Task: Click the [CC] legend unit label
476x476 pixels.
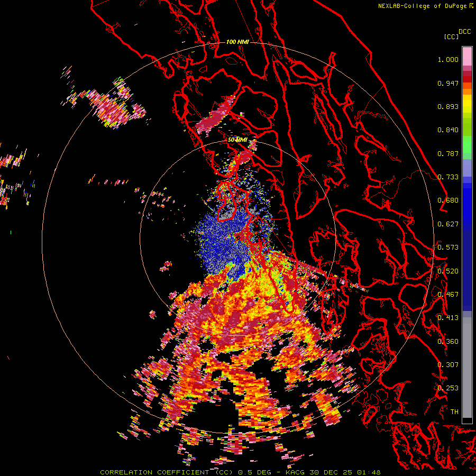Action: (451, 36)
